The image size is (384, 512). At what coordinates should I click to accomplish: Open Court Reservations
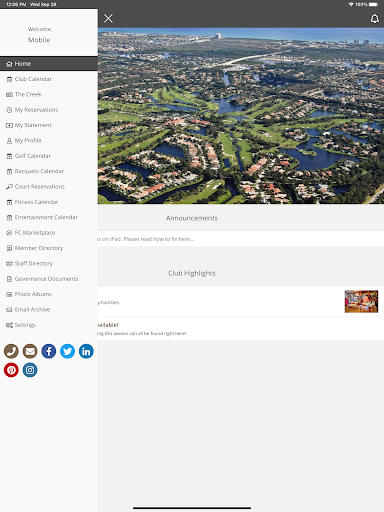[x=49, y=186]
